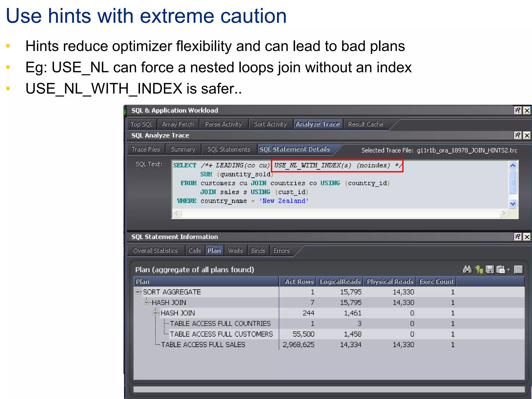Click the LogicalReads value 1,461

(353, 313)
